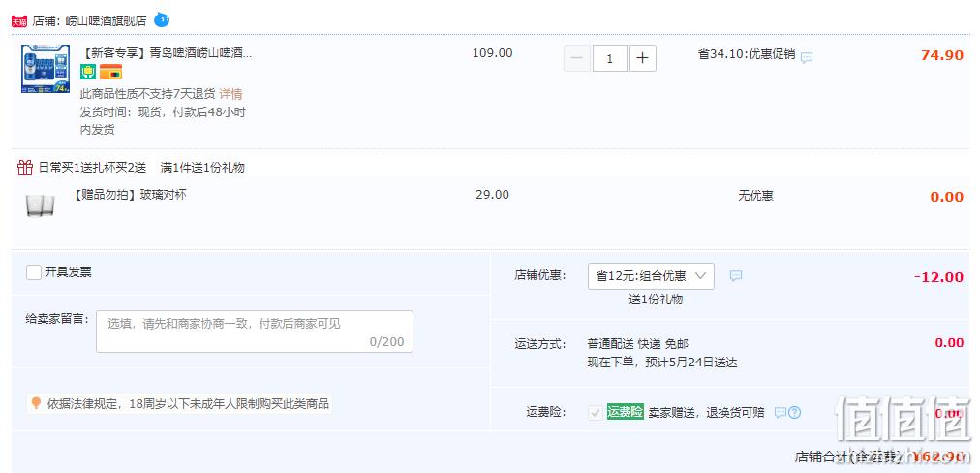Increase the quantity with the plus button
The image size is (980, 473).
coord(642,59)
